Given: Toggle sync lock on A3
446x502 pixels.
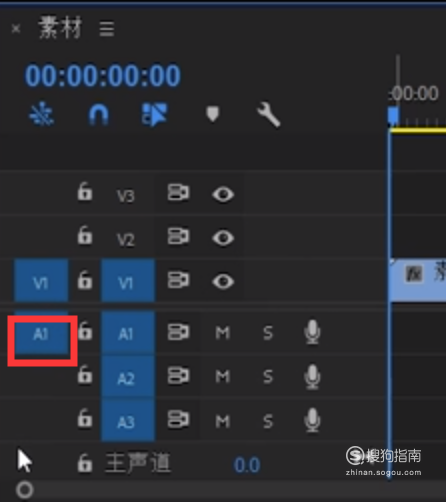Looking at the screenshot, I should click(x=178, y=419).
